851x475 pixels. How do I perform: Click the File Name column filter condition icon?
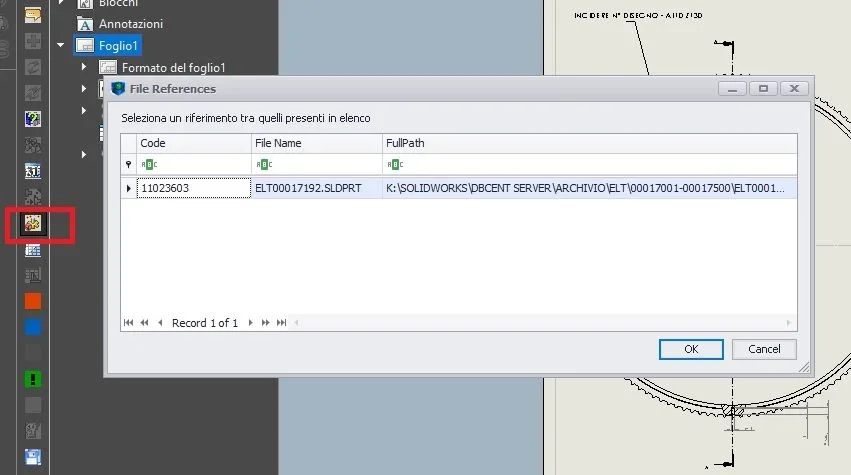[x=264, y=164]
